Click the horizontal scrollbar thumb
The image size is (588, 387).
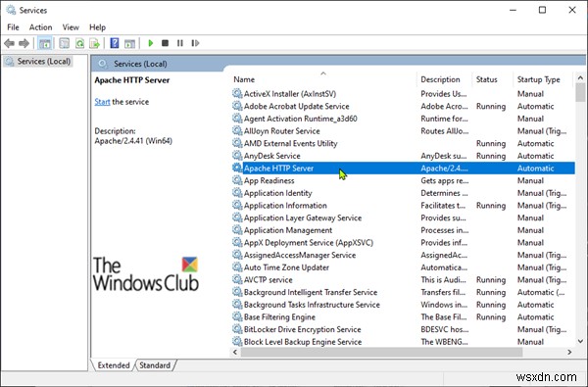[382, 352]
